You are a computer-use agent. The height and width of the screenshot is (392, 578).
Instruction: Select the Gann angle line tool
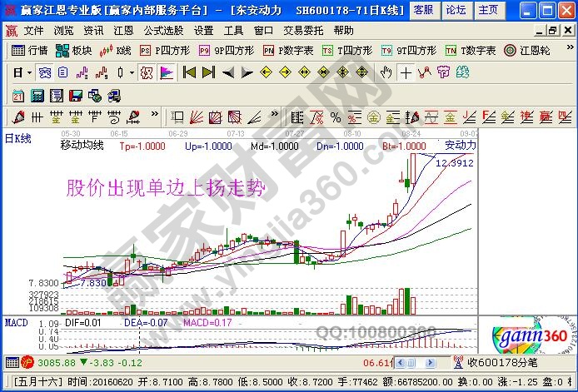tap(254, 117)
